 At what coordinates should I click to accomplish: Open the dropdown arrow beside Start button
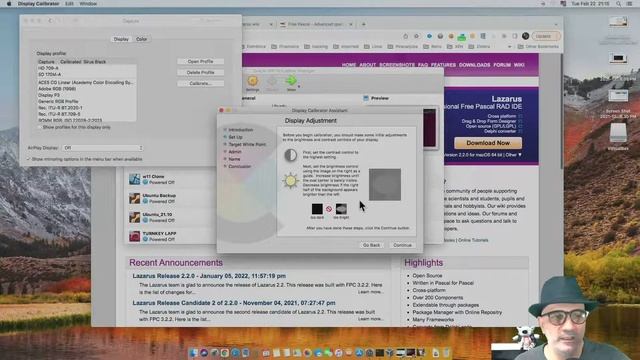[299, 86]
